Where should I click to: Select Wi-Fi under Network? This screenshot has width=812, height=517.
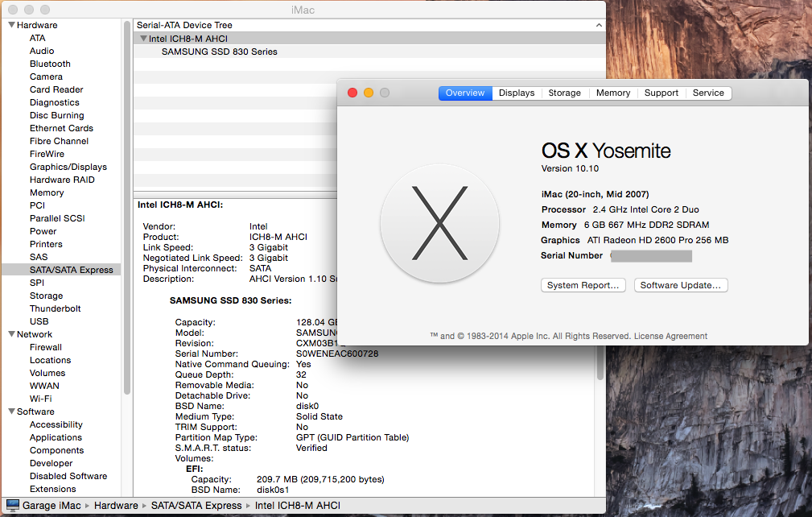click(40, 399)
